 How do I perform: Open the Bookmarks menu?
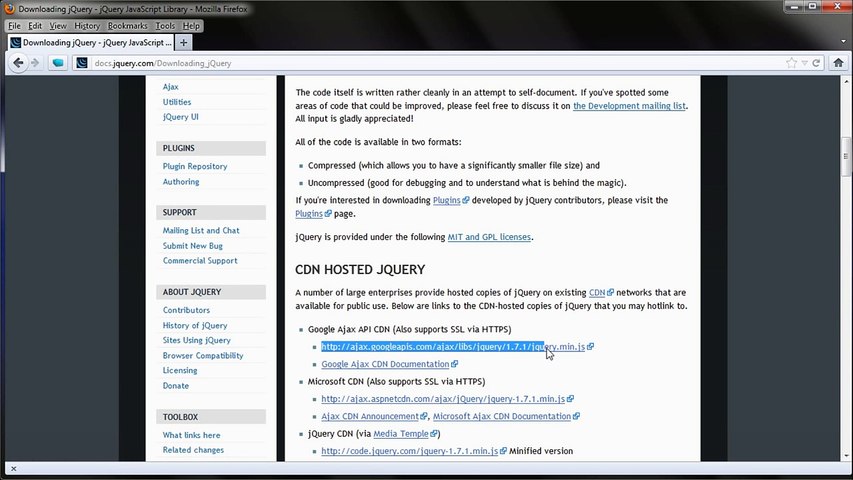(127, 26)
